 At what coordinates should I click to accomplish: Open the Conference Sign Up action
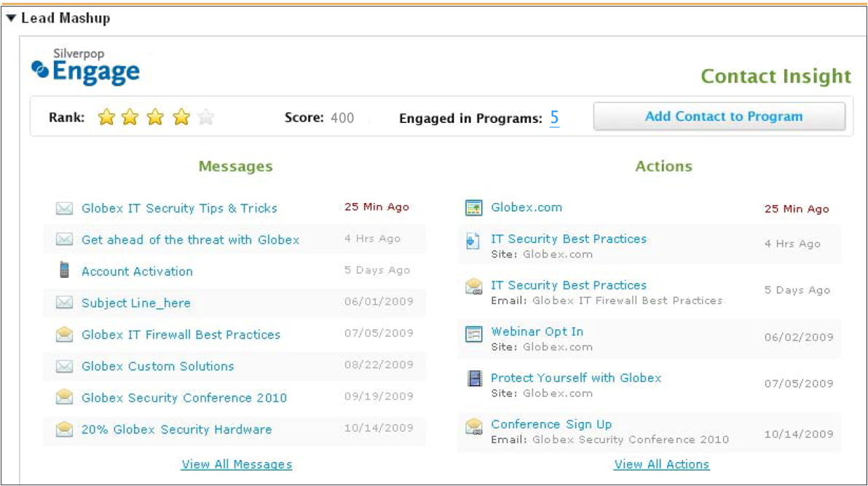coord(551,425)
